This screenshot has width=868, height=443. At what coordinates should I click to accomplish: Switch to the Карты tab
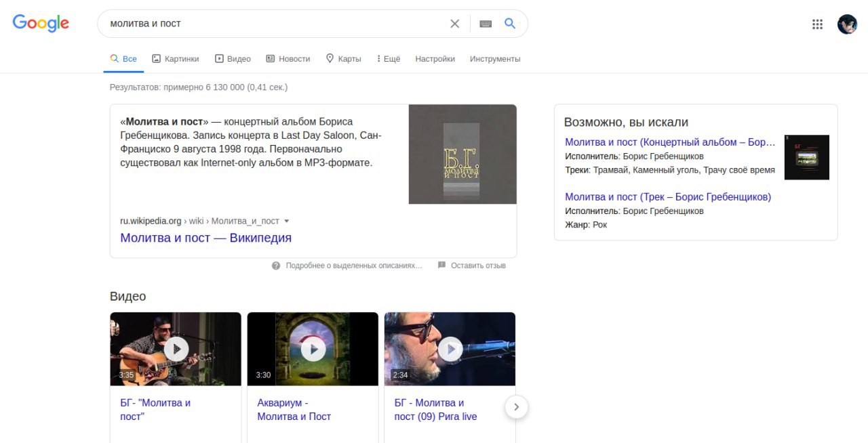(343, 59)
